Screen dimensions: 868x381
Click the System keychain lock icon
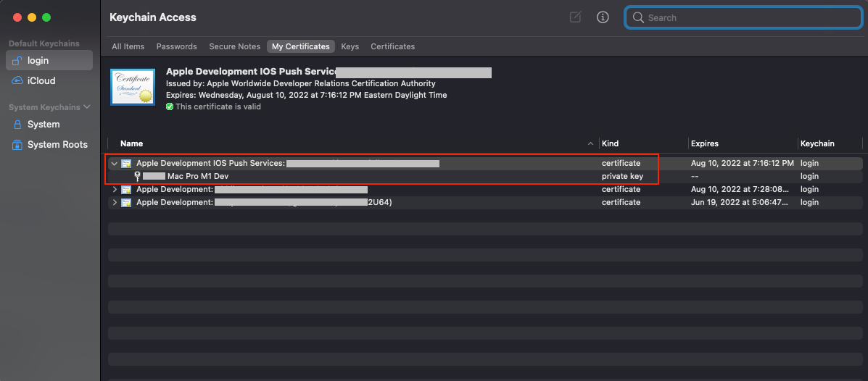click(x=17, y=125)
